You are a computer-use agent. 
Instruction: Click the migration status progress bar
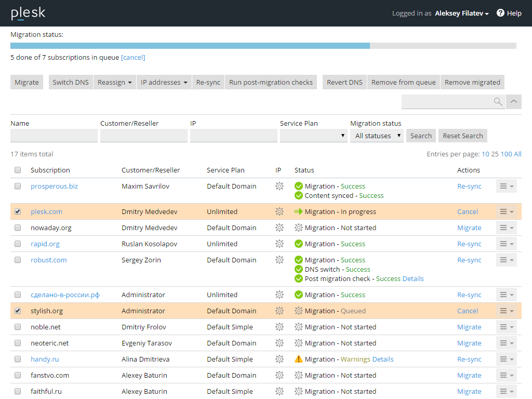pyautogui.click(x=263, y=46)
